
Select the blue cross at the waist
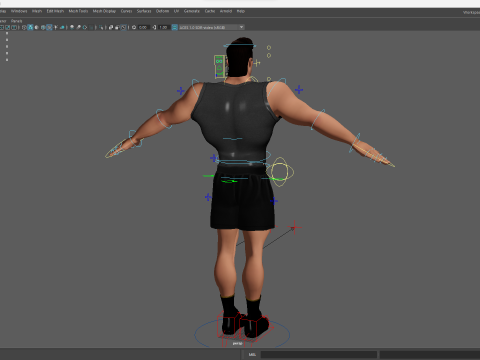point(214,158)
